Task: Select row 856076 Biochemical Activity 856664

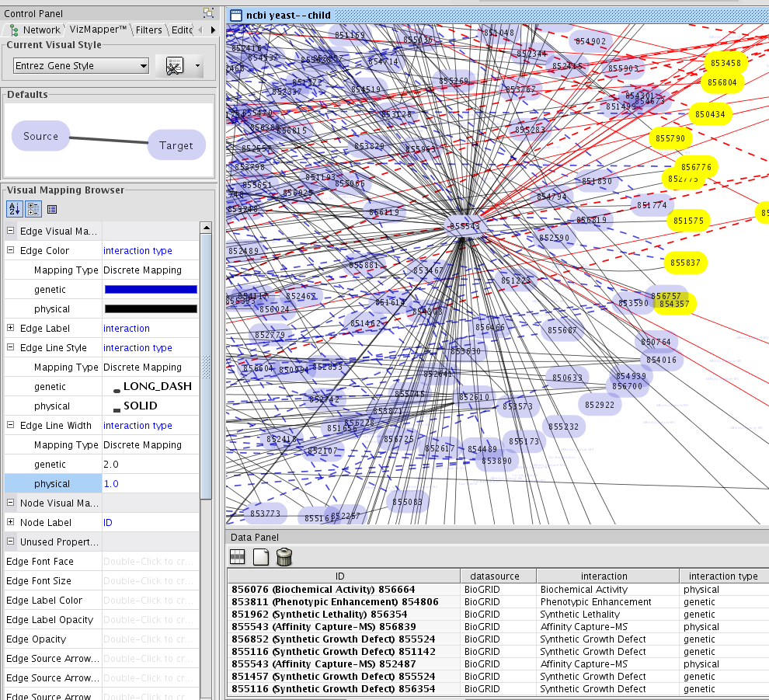Action: [498, 589]
